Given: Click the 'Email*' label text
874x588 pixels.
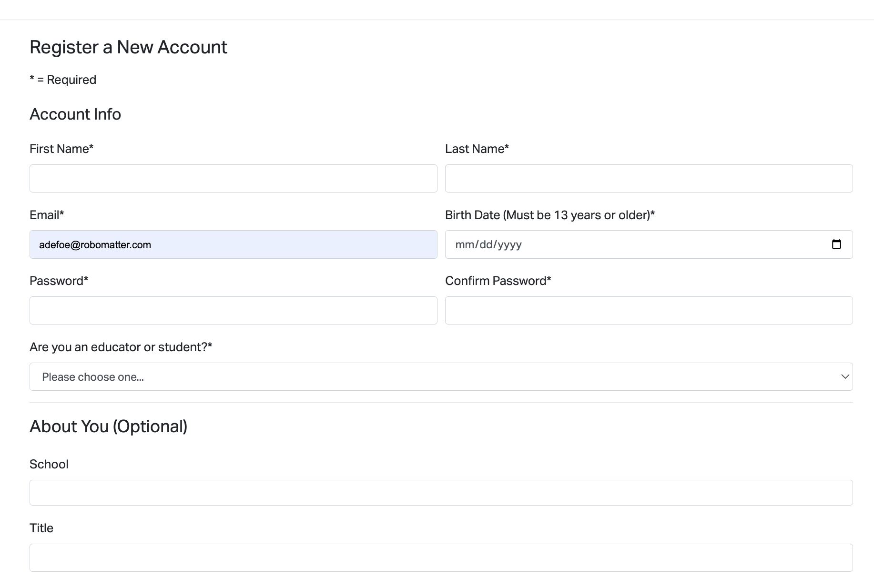Looking at the screenshot, I should point(47,215).
